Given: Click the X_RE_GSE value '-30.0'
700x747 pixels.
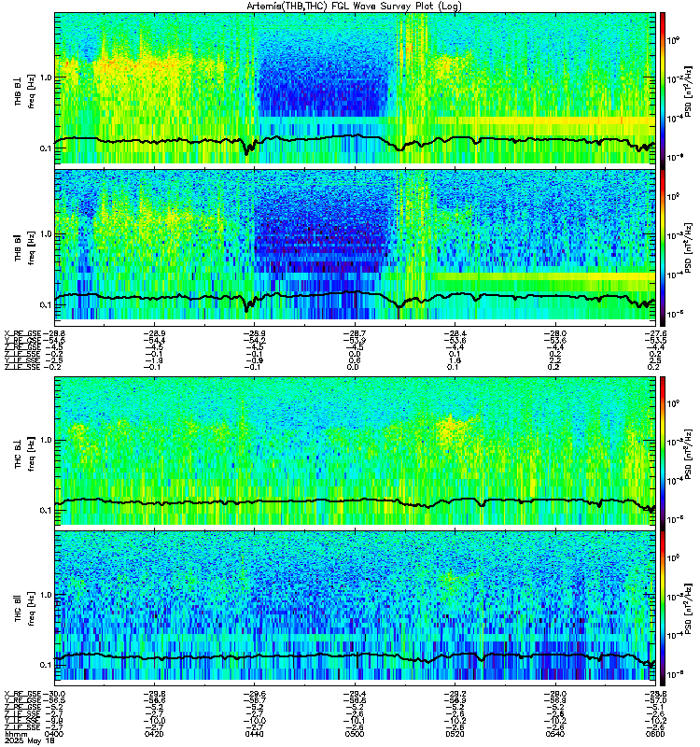Looking at the screenshot, I should click(x=53, y=694).
